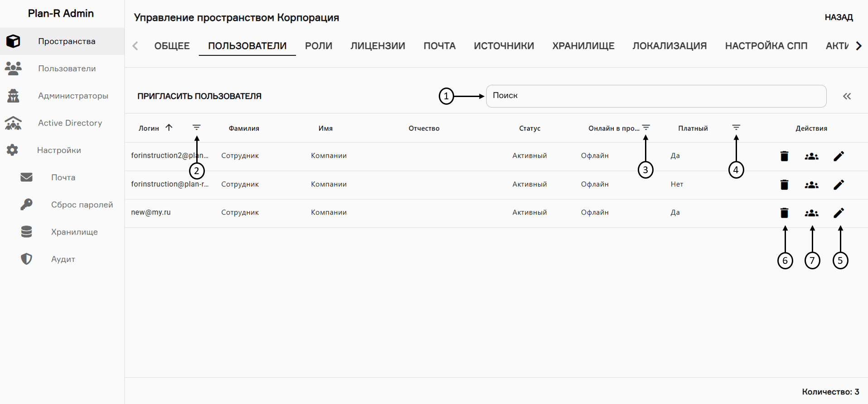Click trash icon in the new@my.ru row
868x404 pixels.
pos(784,213)
